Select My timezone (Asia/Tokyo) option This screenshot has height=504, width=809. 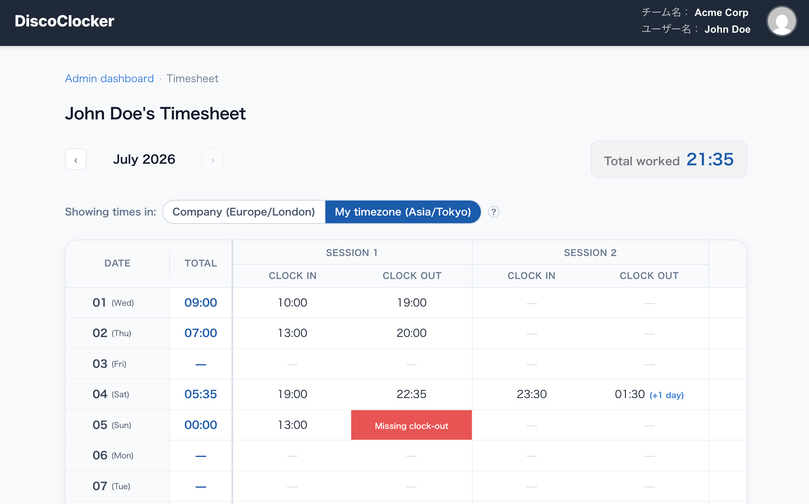pyautogui.click(x=403, y=212)
